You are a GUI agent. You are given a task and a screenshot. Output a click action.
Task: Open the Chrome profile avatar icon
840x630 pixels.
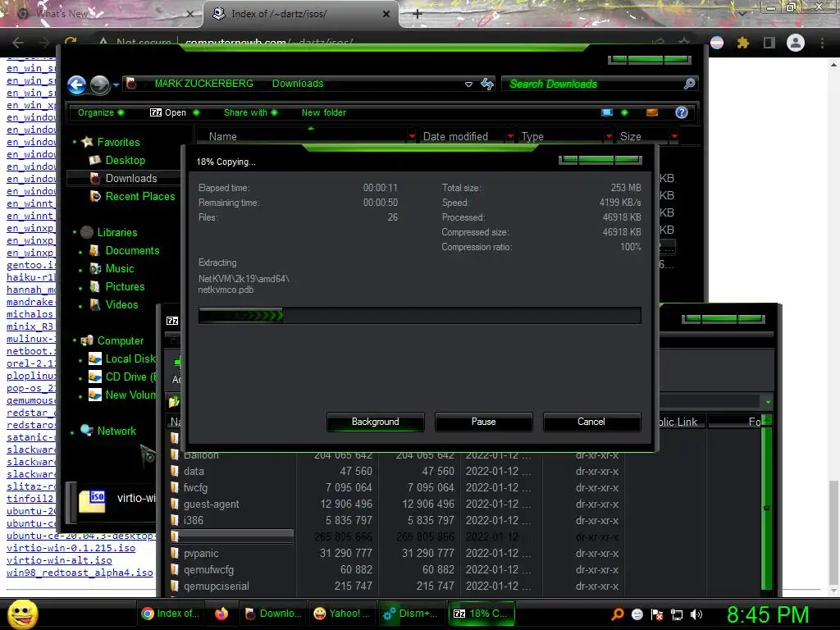pos(796,43)
